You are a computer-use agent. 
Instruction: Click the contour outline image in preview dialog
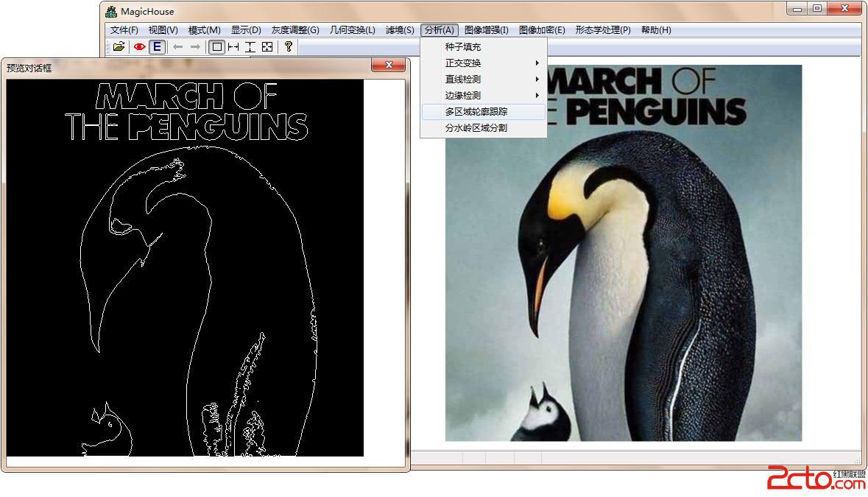(185, 268)
